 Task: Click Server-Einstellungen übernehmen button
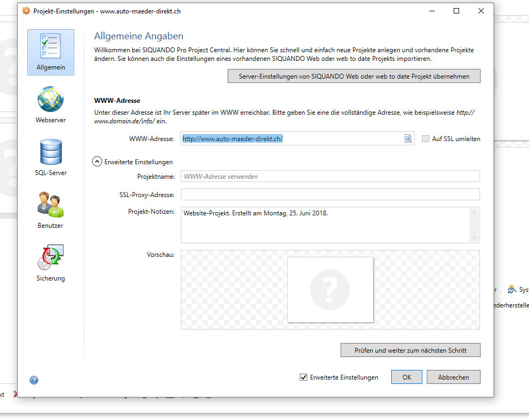coord(354,76)
